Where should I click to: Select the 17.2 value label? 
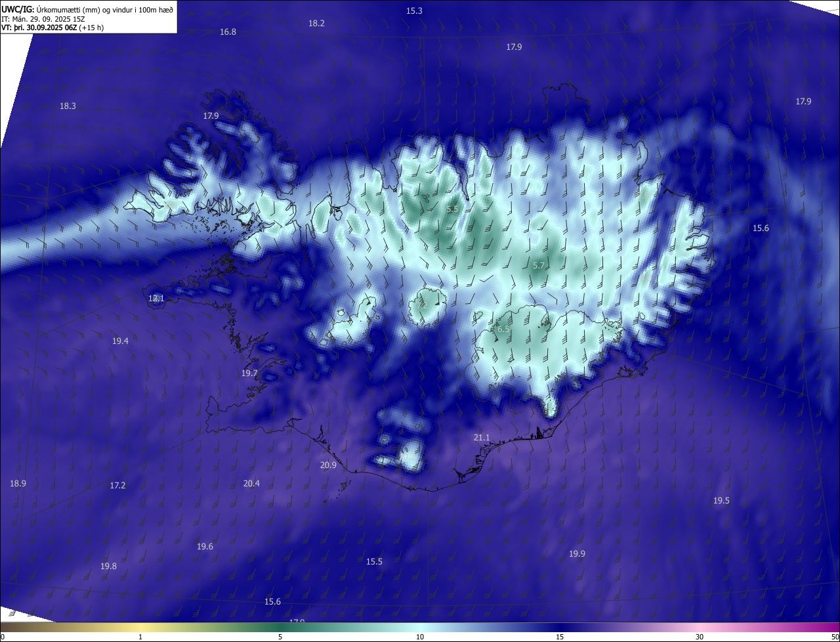click(117, 485)
